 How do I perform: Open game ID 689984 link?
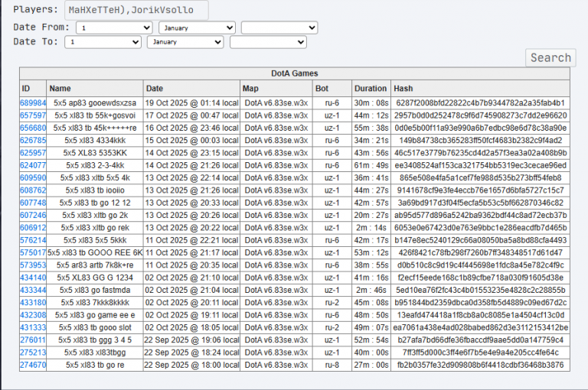click(x=33, y=103)
